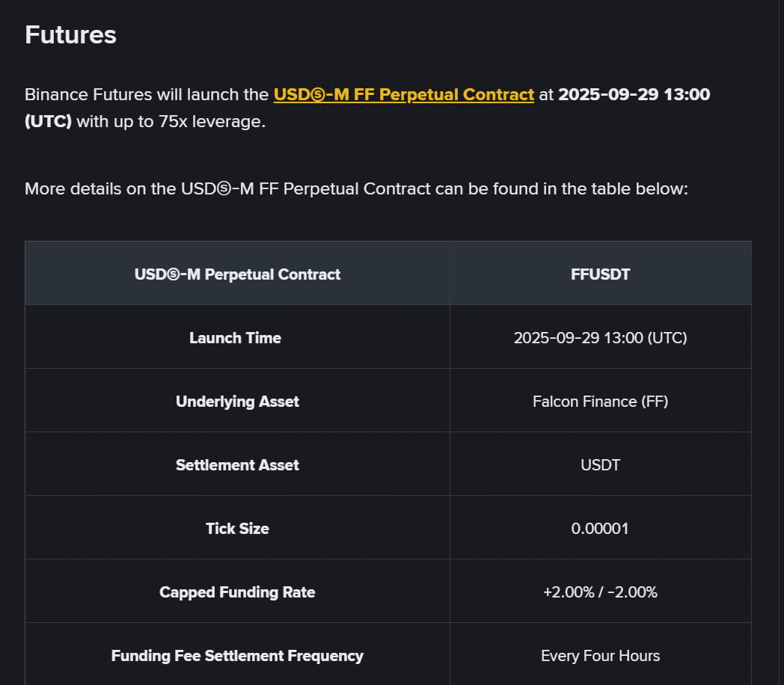
Task: Click the 75x leverage text
Action: point(212,121)
